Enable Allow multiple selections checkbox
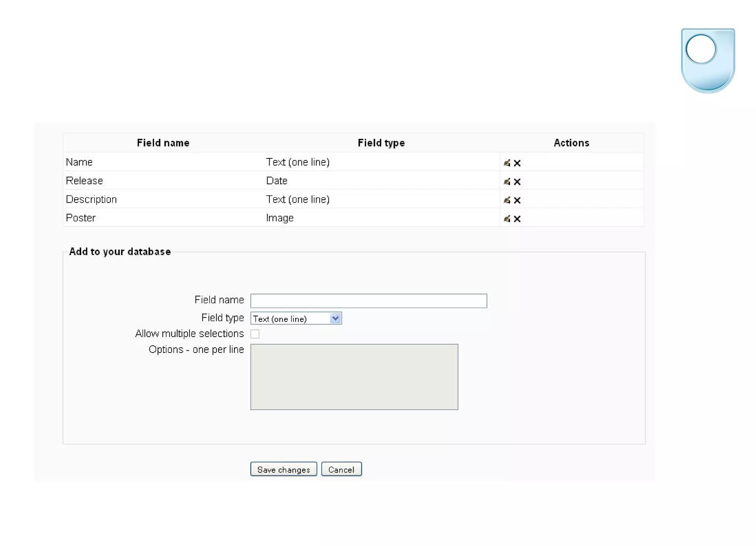Image resolution: width=756 pixels, height=546 pixels. click(255, 334)
